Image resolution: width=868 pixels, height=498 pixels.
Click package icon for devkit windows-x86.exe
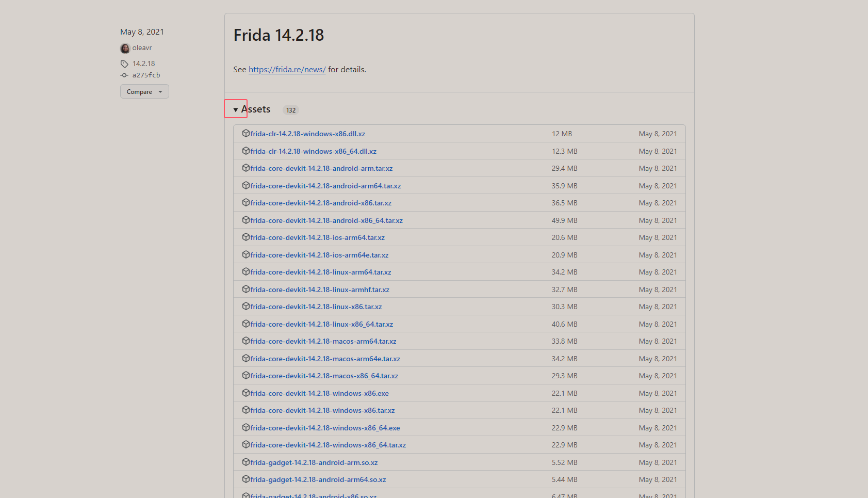tap(246, 393)
